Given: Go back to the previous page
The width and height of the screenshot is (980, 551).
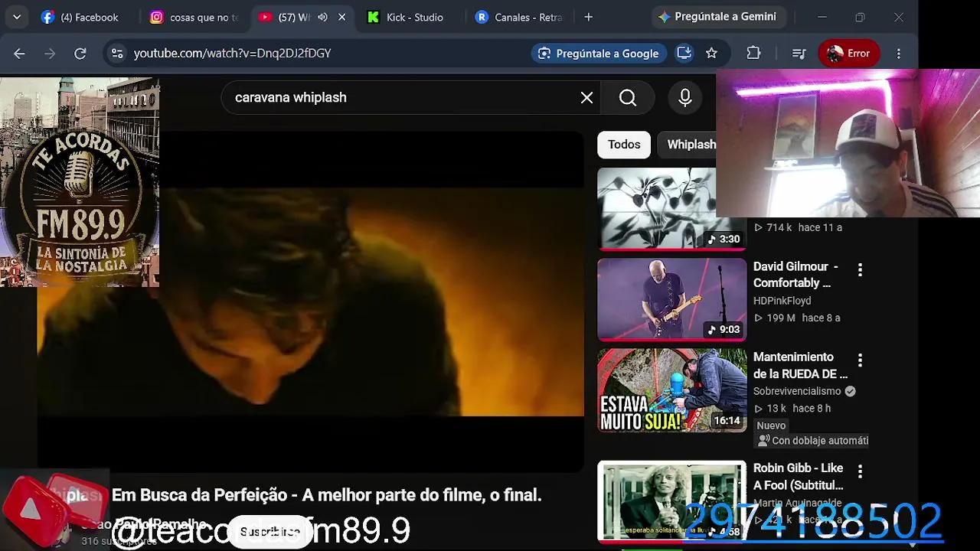Looking at the screenshot, I should pos(19,53).
